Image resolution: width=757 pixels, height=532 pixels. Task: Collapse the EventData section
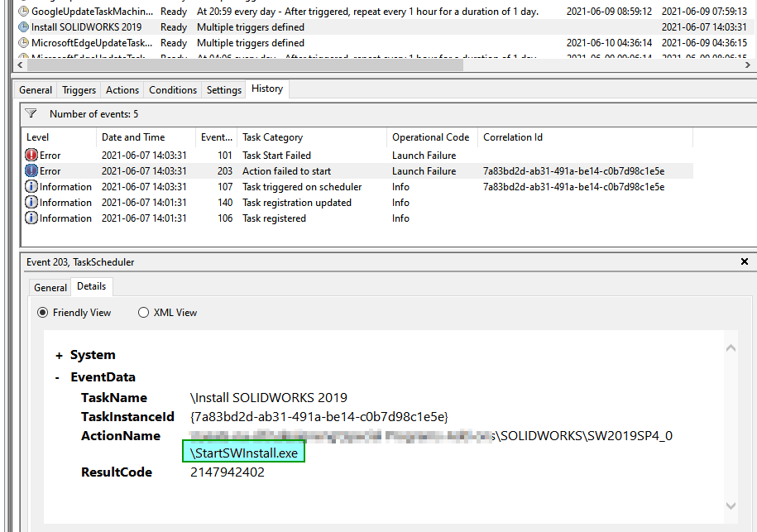[x=57, y=377]
